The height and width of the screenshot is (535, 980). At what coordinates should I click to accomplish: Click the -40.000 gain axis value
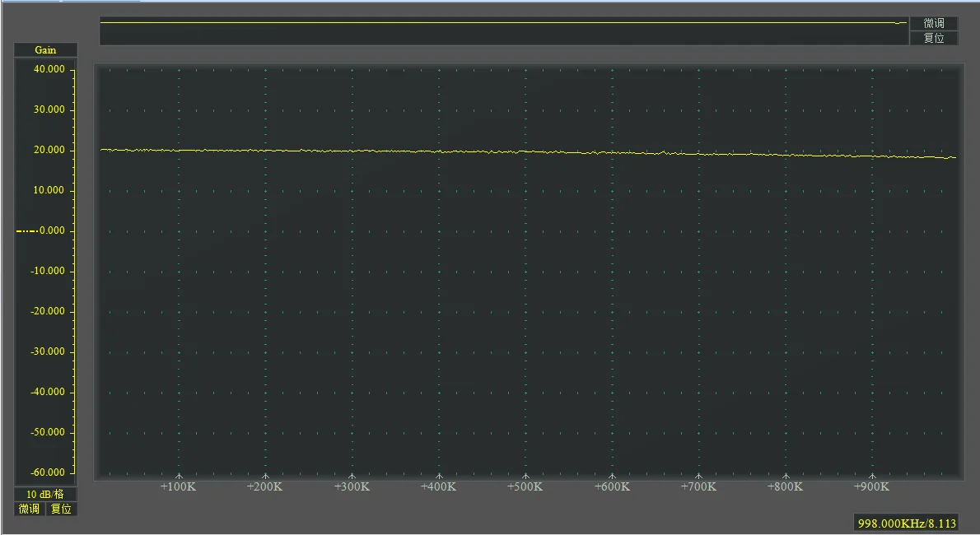coord(48,392)
